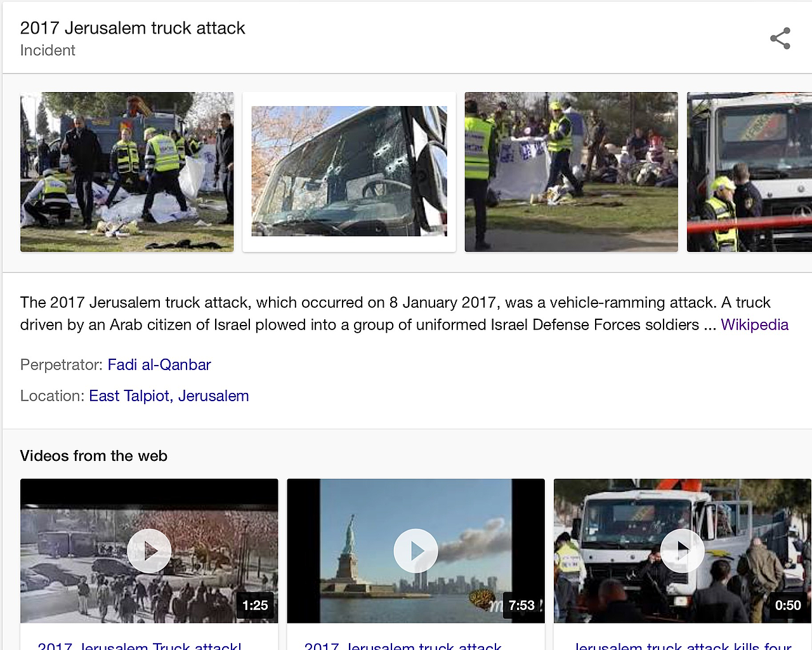Play the 0:50 truck attack news video

coord(682,551)
